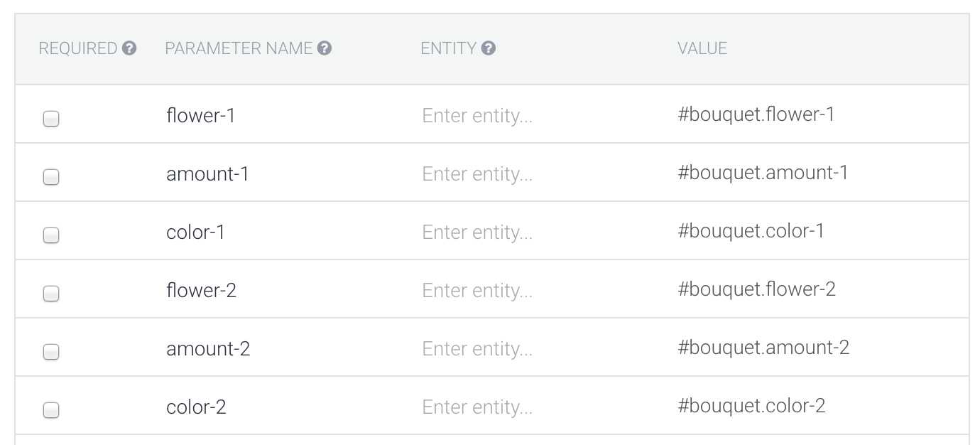
Task: Click the help icon beside PARAMETER NAME
Action: (325, 48)
